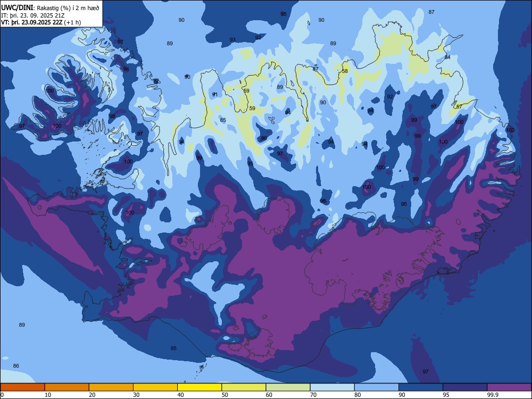Click the humidity value '58' on the map

point(345,71)
